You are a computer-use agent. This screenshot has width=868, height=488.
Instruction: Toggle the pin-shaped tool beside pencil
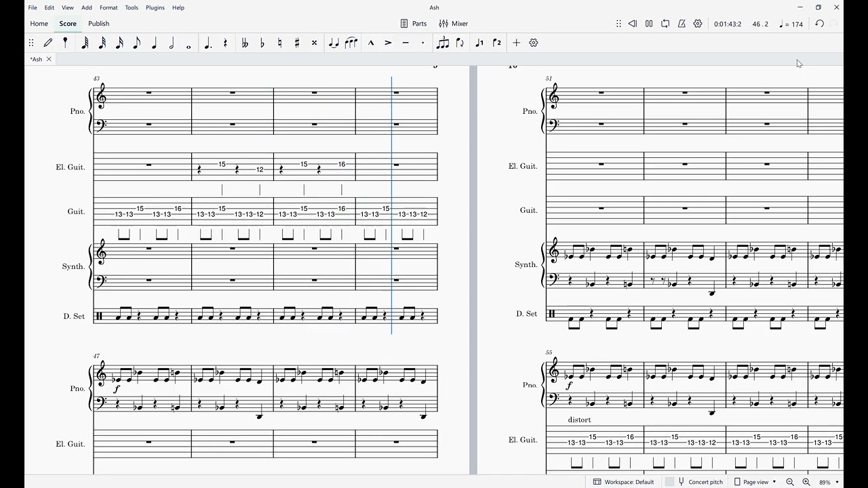pyautogui.click(x=65, y=43)
